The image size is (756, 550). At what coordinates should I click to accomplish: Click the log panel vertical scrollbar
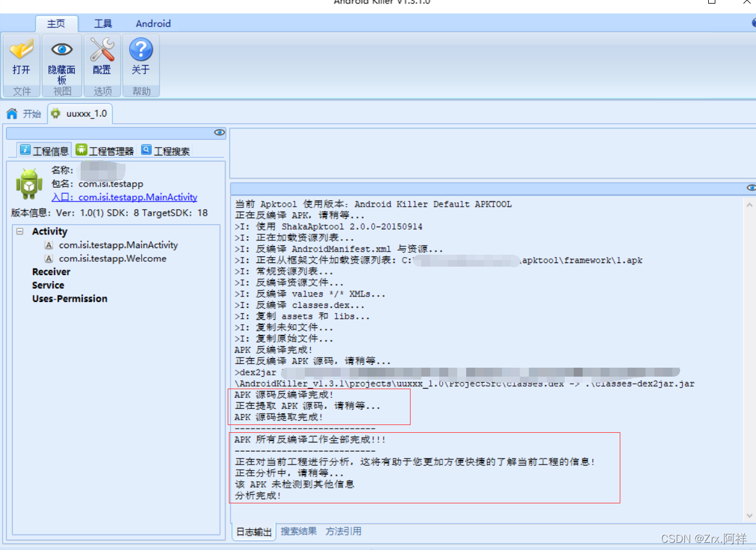click(750, 359)
